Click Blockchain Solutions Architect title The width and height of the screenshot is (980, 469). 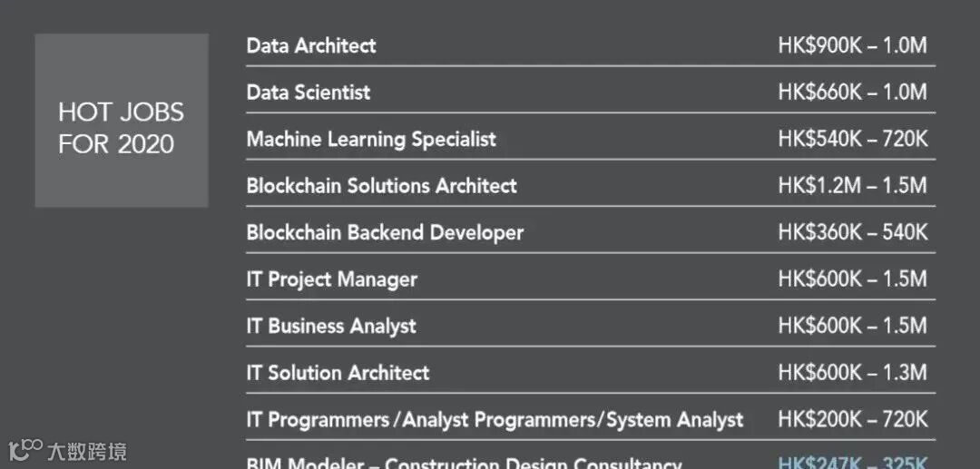[382, 185]
